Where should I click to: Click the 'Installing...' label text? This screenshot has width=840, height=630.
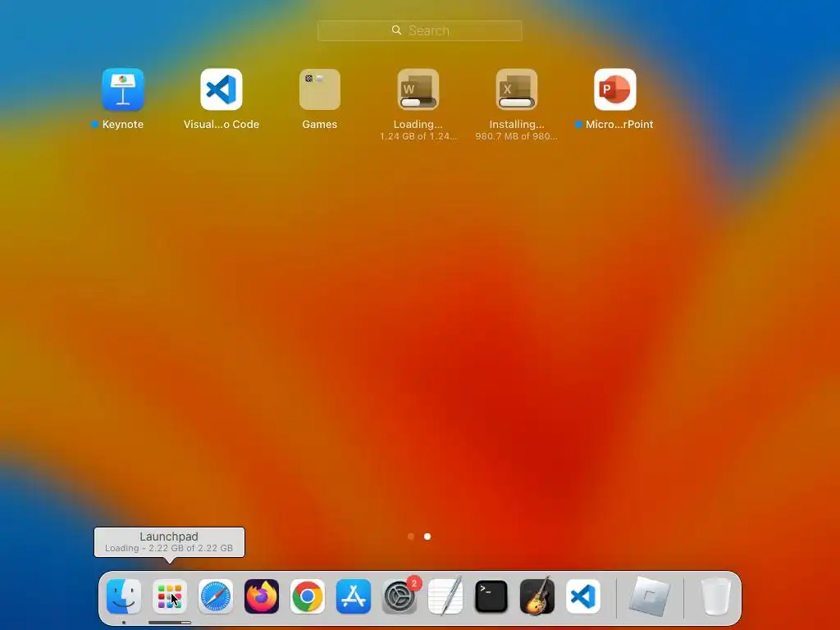(x=517, y=125)
